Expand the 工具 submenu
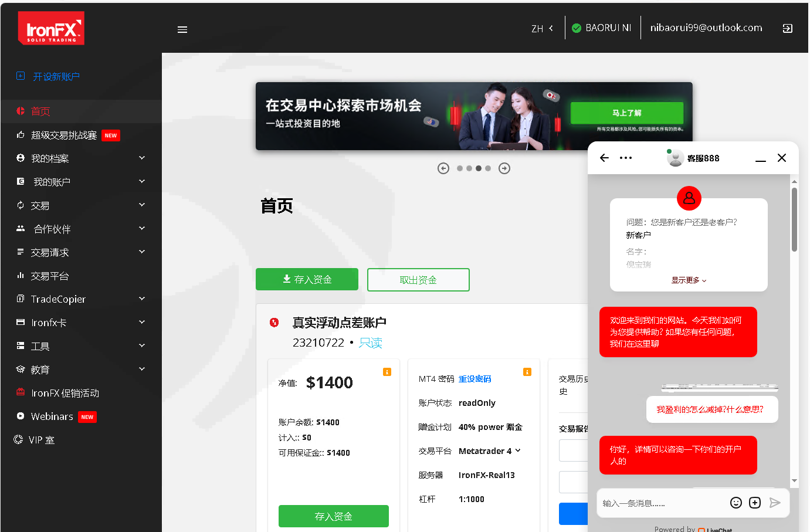 [142, 345]
